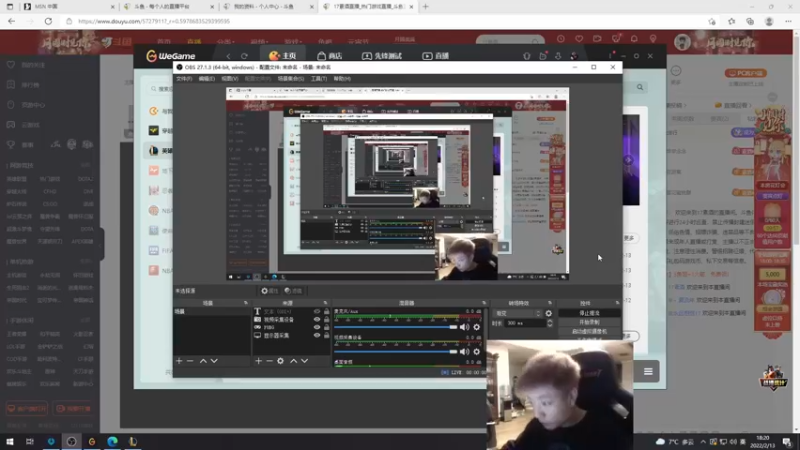This screenshot has width=800, height=450.
Task: Hide the 显示器采集 source
Action: coord(317,335)
